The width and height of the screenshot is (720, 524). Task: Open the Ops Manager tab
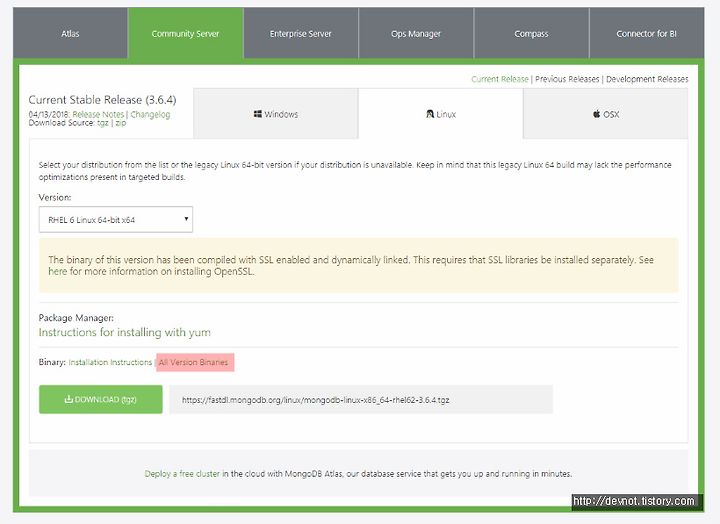(416, 34)
